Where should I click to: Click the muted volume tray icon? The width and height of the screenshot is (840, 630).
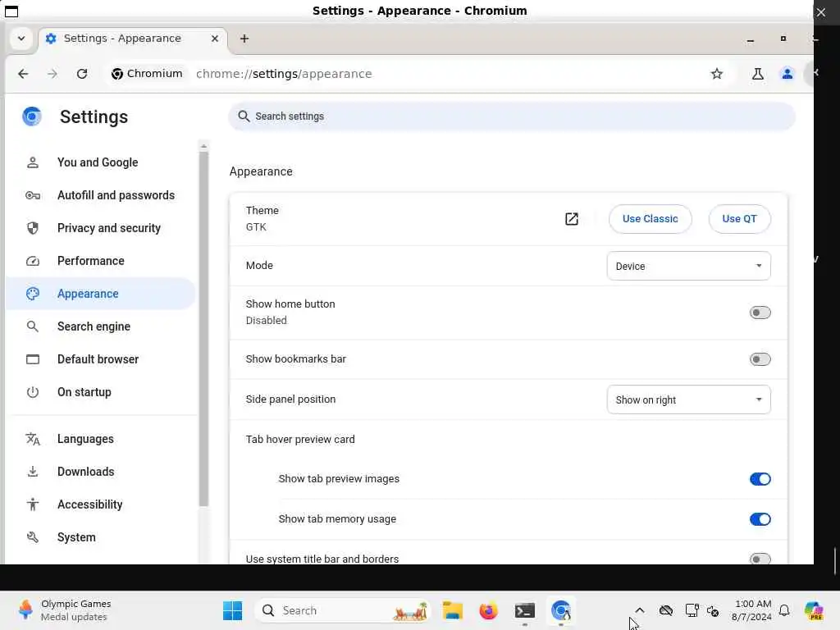(x=713, y=610)
